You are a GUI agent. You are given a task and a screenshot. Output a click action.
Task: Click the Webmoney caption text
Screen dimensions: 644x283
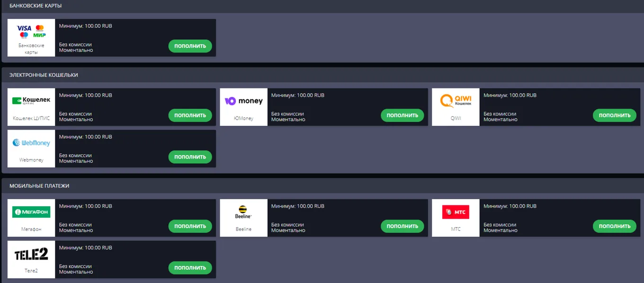pos(31,160)
